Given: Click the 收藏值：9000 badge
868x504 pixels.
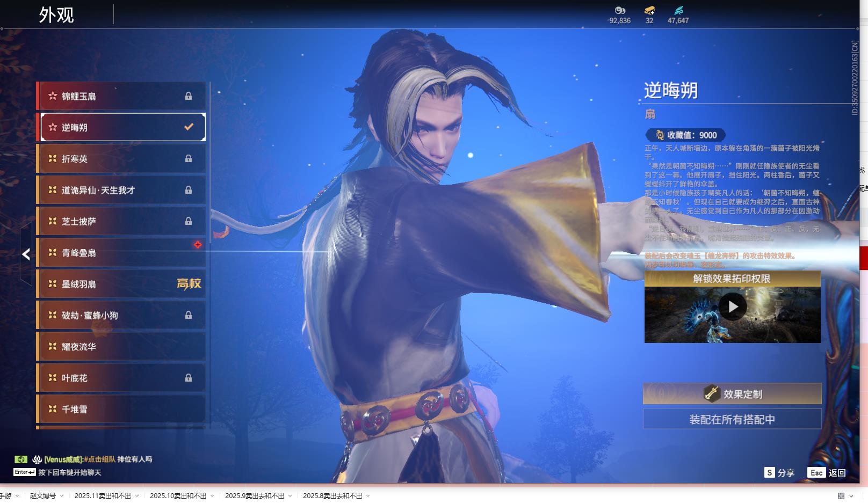Looking at the screenshot, I should tap(686, 135).
